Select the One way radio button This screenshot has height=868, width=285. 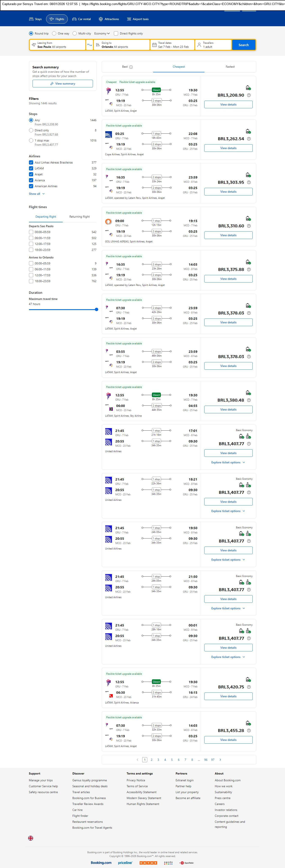click(54, 33)
